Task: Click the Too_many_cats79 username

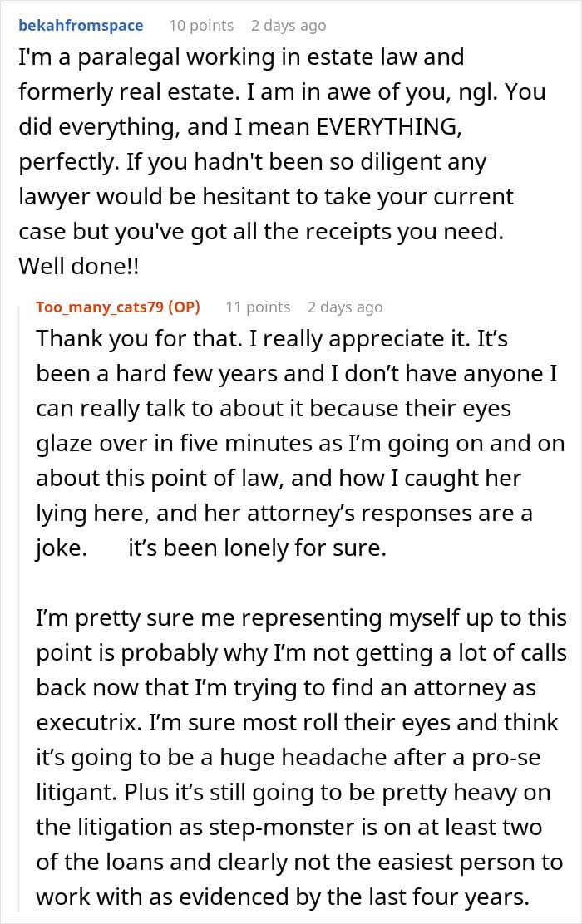Action: (100, 307)
